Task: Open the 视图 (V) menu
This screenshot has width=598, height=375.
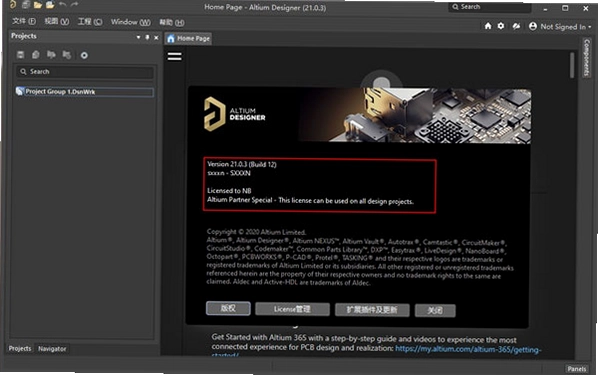Action: [57, 21]
